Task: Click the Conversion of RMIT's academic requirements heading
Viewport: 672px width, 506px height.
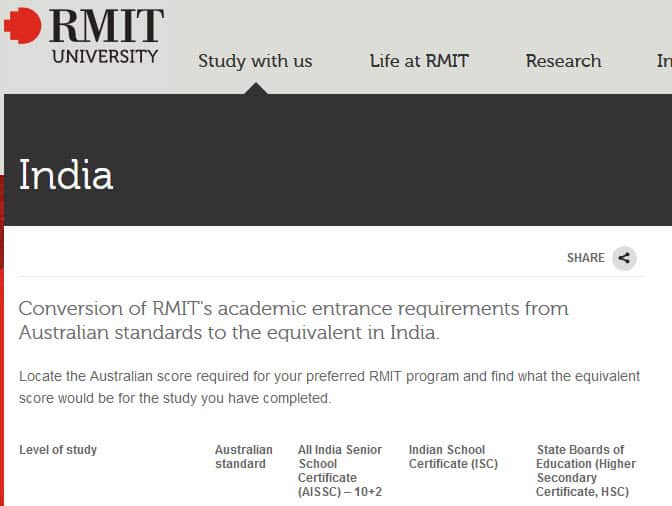Action: 294,320
